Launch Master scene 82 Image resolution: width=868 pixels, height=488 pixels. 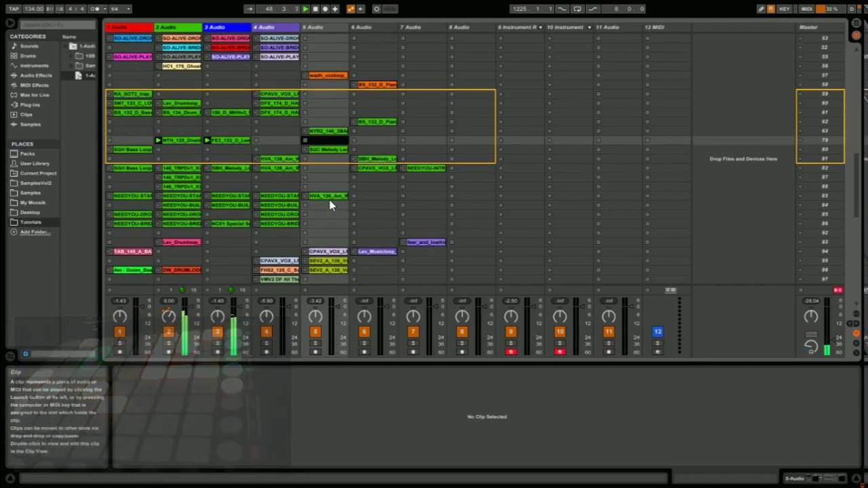801,168
